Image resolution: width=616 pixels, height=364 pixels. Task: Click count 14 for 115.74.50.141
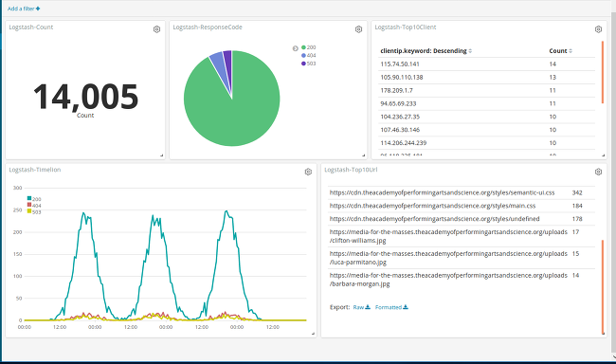click(x=553, y=64)
